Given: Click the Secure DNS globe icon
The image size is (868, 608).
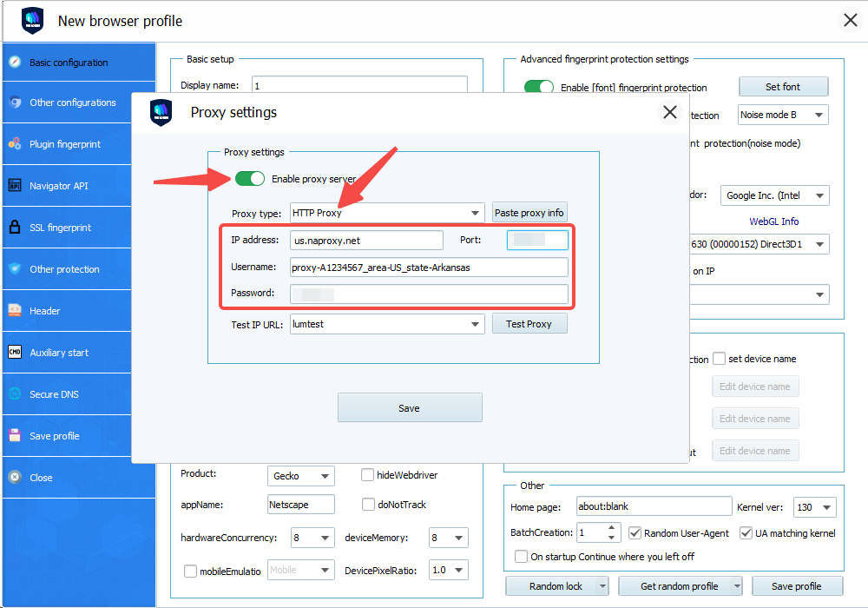Looking at the screenshot, I should tap(15, 394).
